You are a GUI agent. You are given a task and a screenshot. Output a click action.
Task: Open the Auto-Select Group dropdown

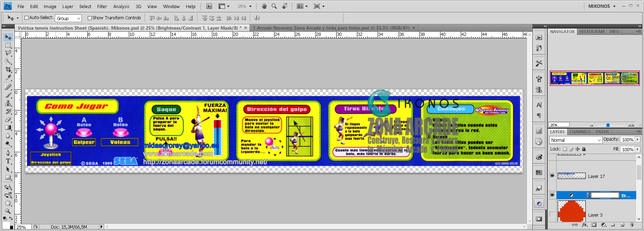coord(68,18)
